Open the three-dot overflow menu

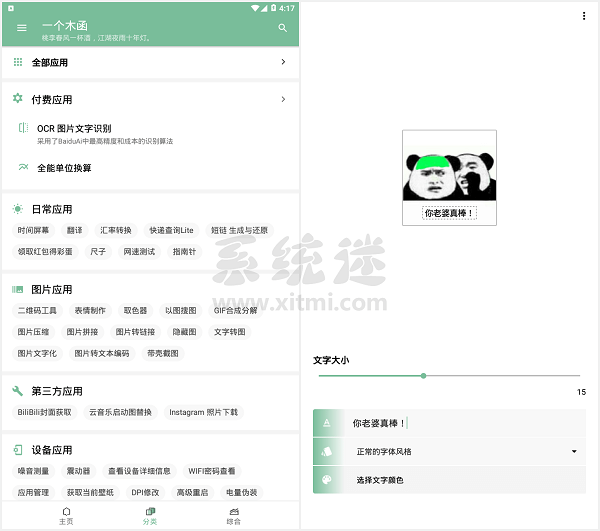[584, 16]
